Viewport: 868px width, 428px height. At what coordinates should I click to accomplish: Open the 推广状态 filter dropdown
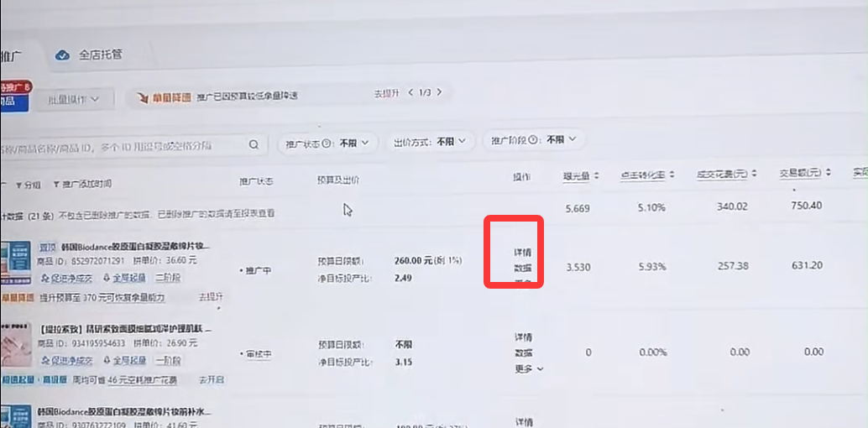[x=327, y=143]
